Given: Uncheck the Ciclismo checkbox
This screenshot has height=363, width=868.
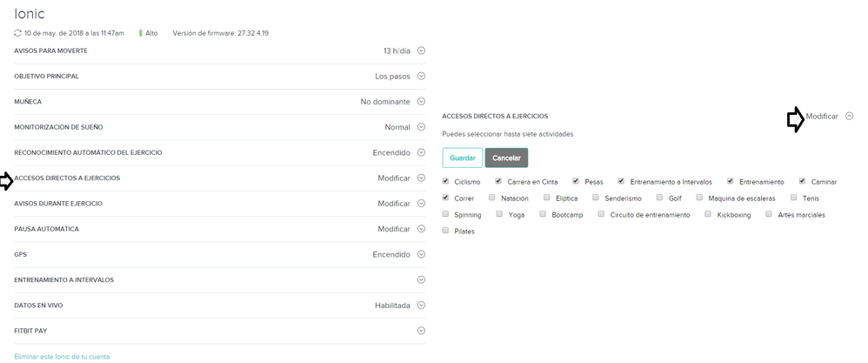Looking at the screenshot, I should pos(446,182).
